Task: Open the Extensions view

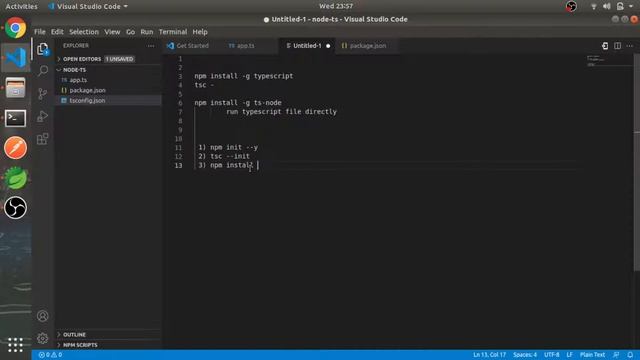Action: click(x=42, y=139)
